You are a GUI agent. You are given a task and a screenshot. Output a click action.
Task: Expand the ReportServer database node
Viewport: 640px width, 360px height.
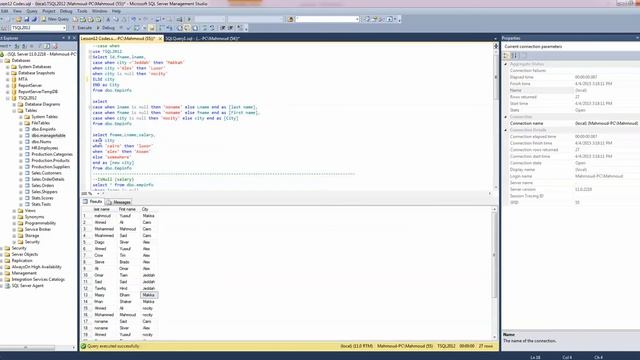(x=8, y=85)
